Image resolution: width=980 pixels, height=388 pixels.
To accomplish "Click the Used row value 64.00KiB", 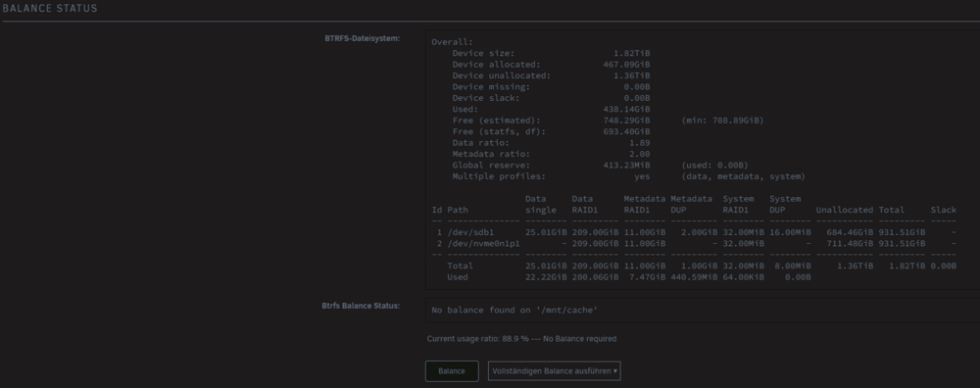I will pyautogui.click(x=743, y=277).
